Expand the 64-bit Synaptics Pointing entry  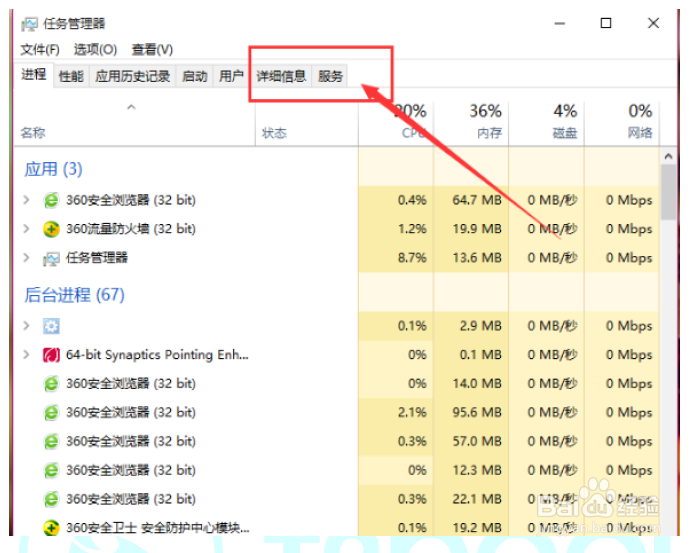pos(26,355)
